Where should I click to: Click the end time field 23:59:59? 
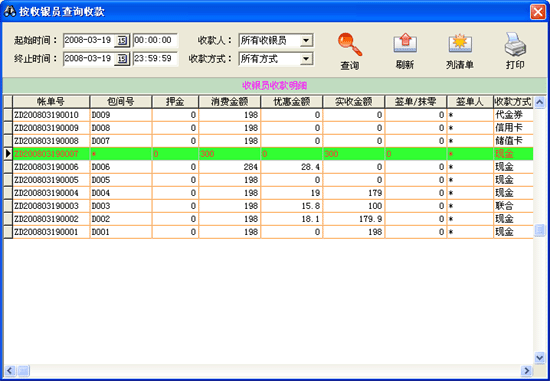coord(155,59)
